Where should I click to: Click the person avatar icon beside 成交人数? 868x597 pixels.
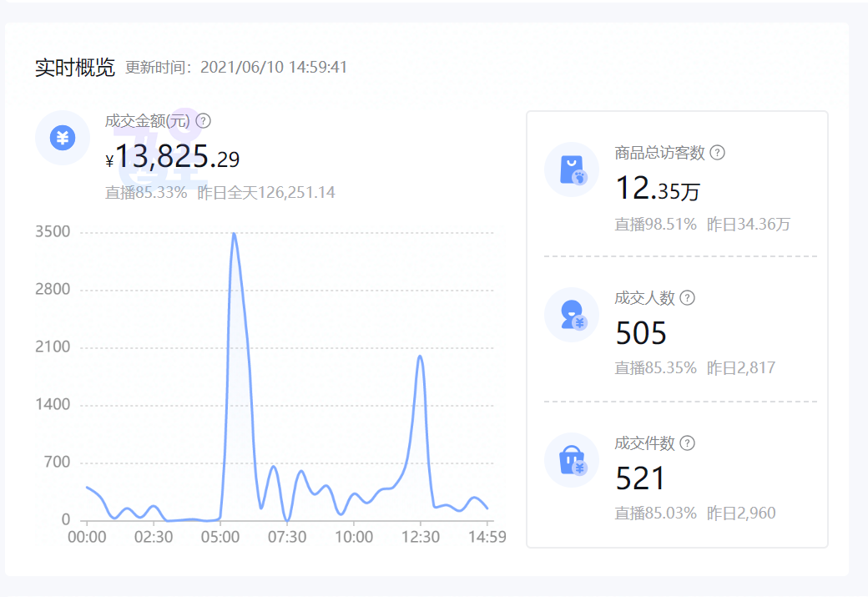pyautogui.click(x=572, y=314)
